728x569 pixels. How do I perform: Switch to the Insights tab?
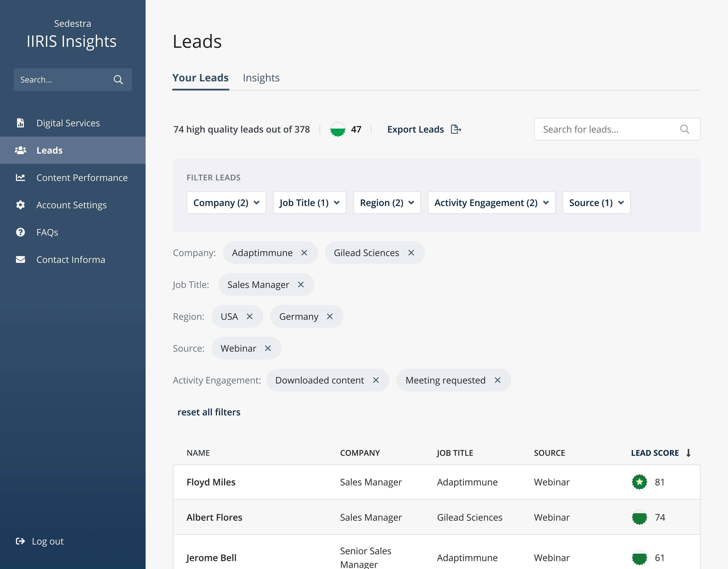261,78
